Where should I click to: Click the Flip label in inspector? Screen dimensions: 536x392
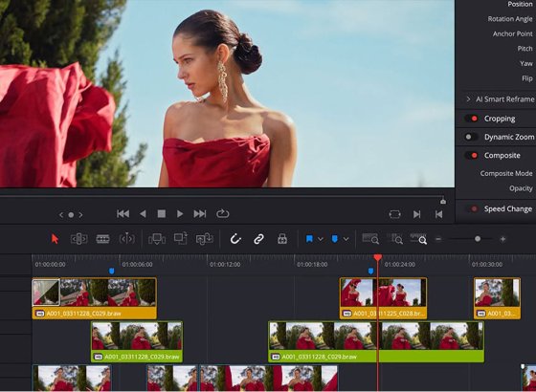pos(527,78)
